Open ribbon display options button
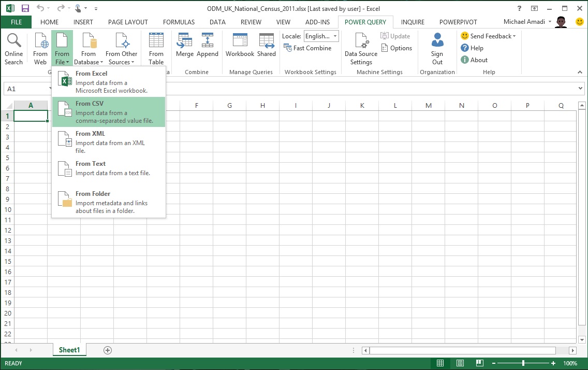The width and height of the screenshot is (588, 370). [534, 8]
